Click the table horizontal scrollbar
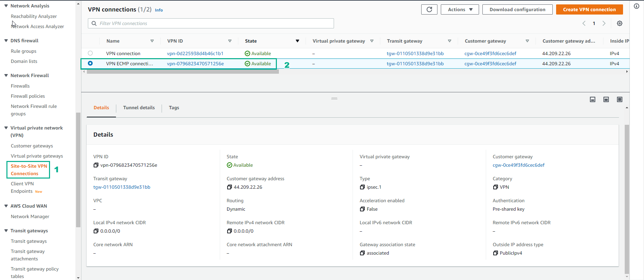Screen dimensions: 644x280 [x=183, y=72]
